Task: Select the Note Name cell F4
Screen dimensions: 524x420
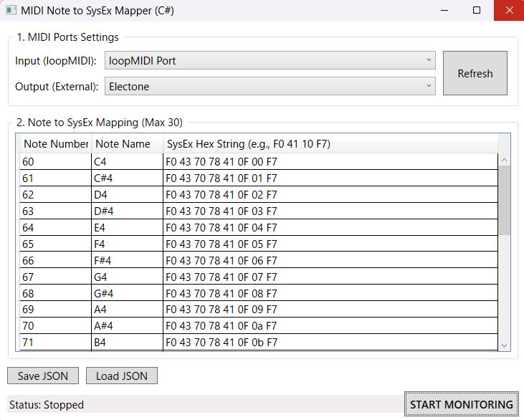Action: click(x=128, y=244)
